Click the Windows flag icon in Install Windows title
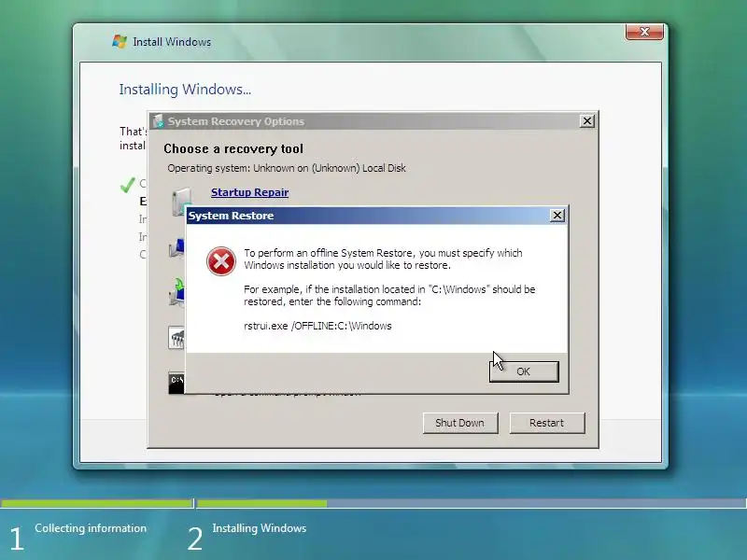This screenshot has width=747, height=560. (120, 41)
